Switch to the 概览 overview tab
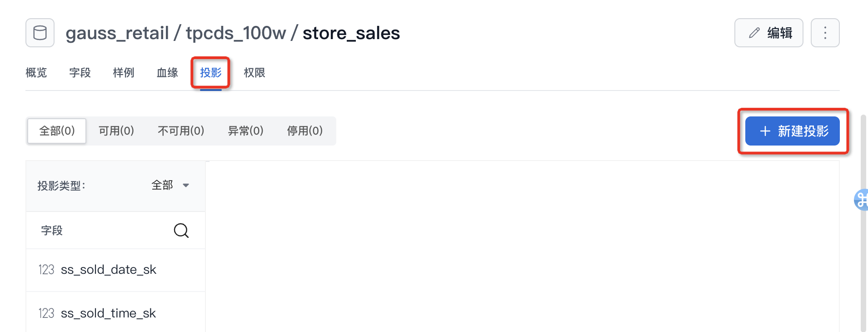This screenshot has width=868, height=332. [x=36, y=73]
